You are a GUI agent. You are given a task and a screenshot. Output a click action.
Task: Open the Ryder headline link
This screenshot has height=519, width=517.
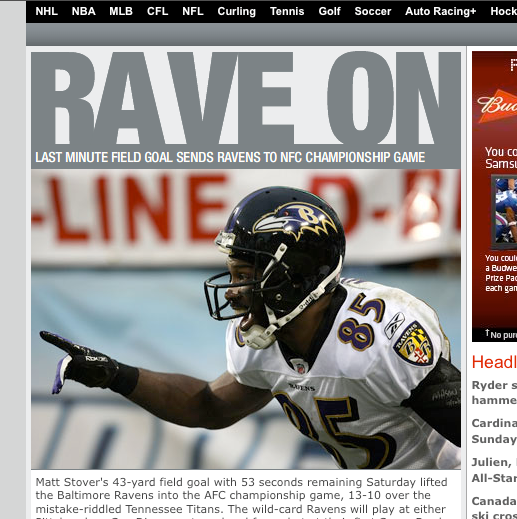(494, 392)
